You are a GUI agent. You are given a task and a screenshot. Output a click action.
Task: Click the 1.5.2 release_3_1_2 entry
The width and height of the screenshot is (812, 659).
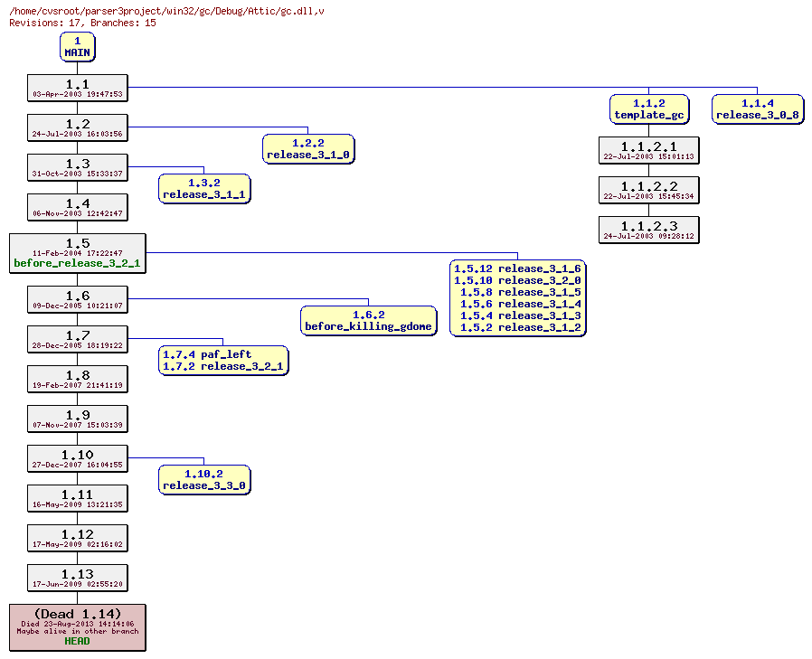[521, 327]
